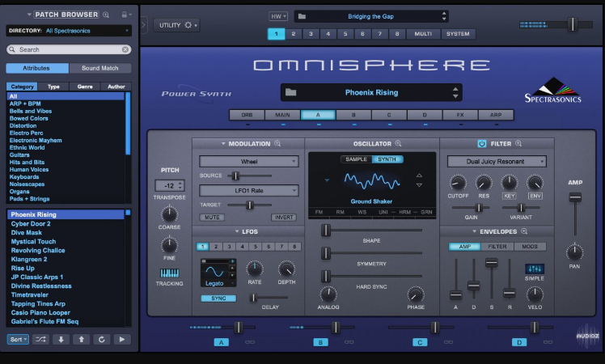Zoom the Envelopes section magnifier icon
This screenshot has width=605, height=364.
tap(524, 231)
